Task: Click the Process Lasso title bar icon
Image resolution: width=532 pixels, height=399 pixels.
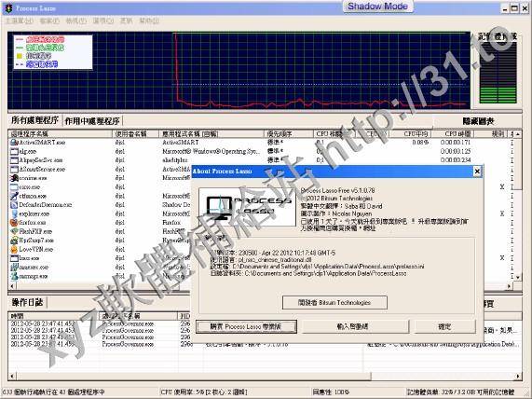Action: point(7,8)
